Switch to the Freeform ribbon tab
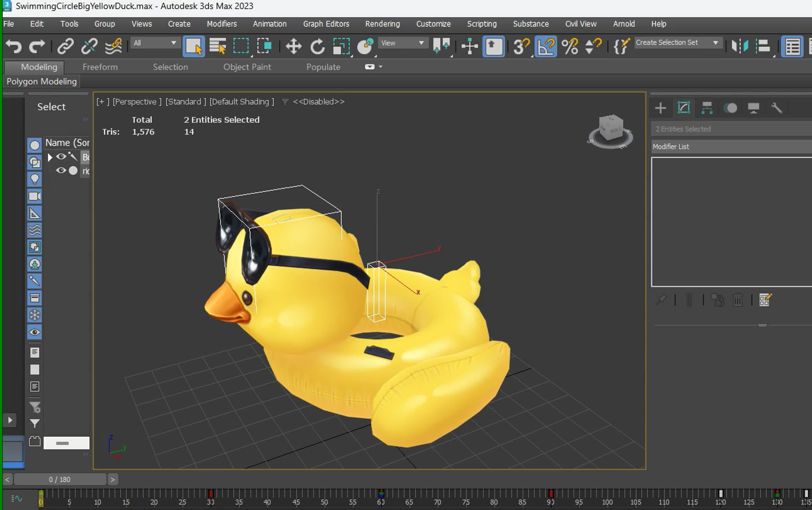 (100, 67)
